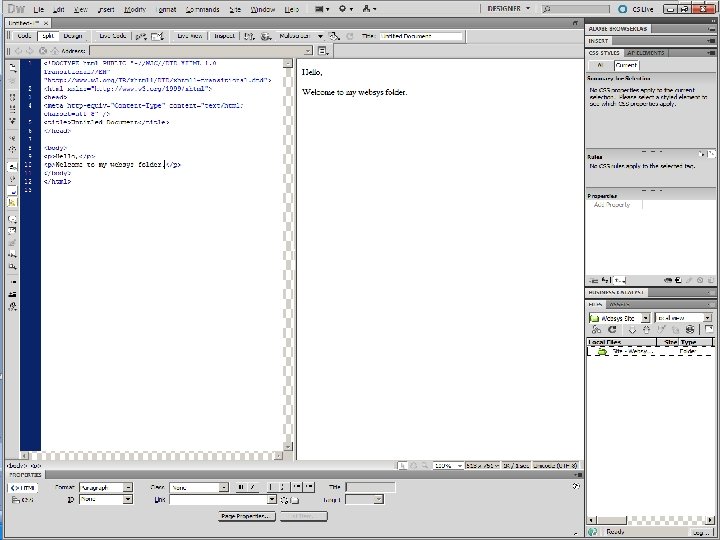Click the Open Documents icon in coding toolbar
Image resolution: width=720 pixels, height=540 pixels.
13,68
